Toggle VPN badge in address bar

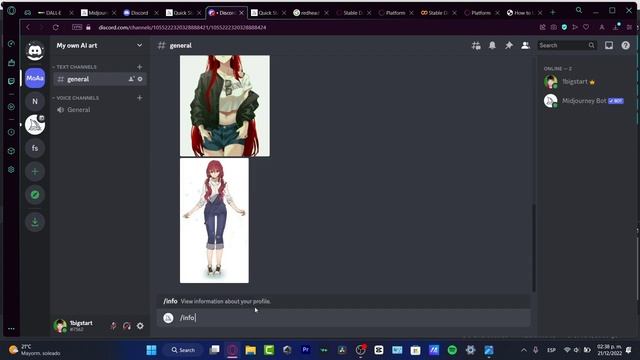77,27
